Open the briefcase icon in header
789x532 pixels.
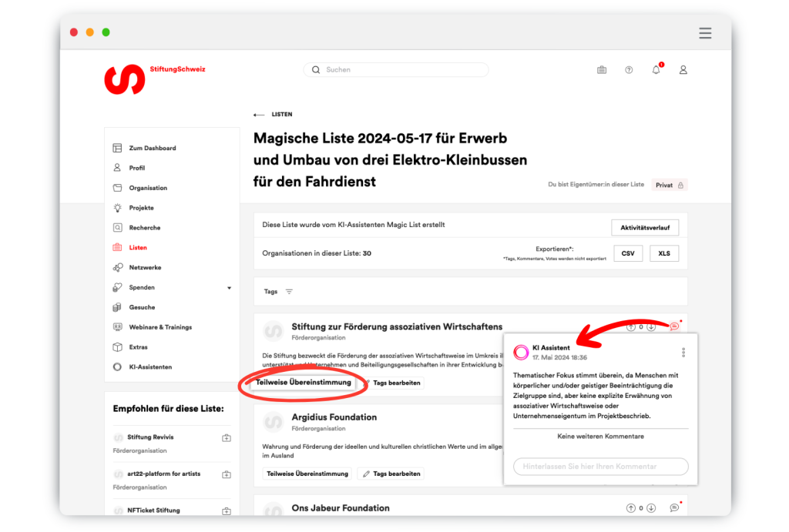(x=602, y=70)
